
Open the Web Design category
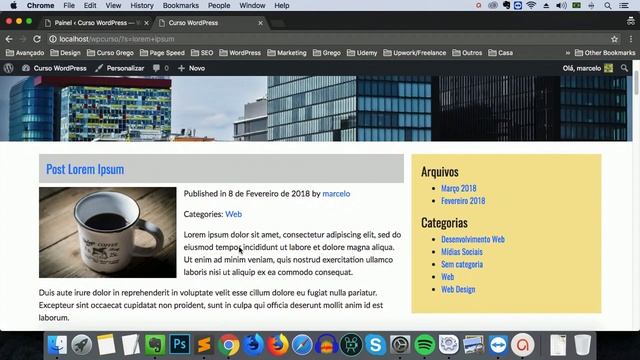click(x=458, y=289)
